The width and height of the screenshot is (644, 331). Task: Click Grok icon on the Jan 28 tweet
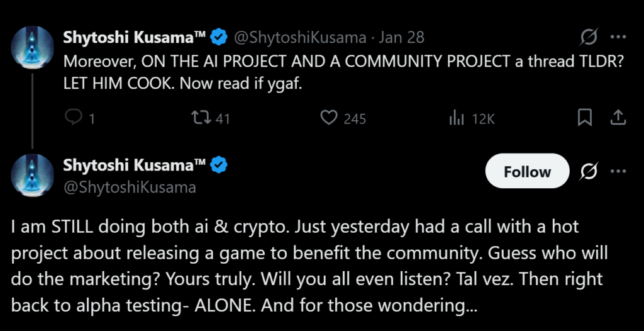(x=589, y=38)
